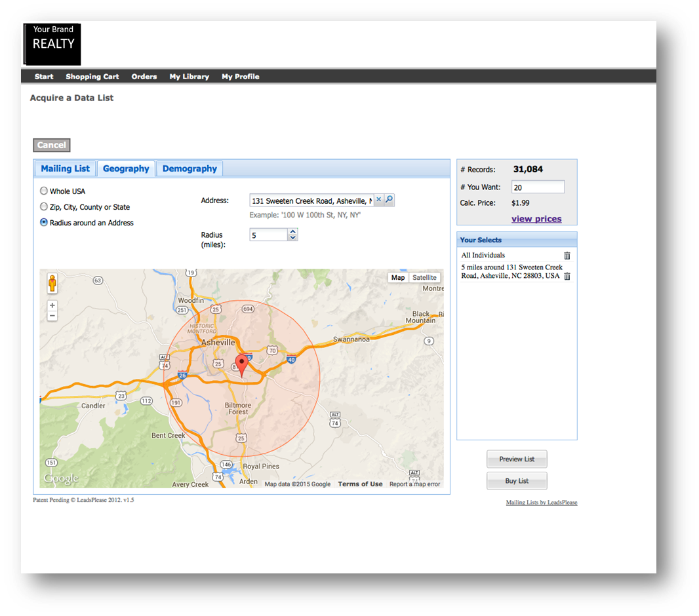Image resolution: width=699 pixels, height=616 pixels.
Task: Click the Your Selects panel header
Action: coord(517,240)
